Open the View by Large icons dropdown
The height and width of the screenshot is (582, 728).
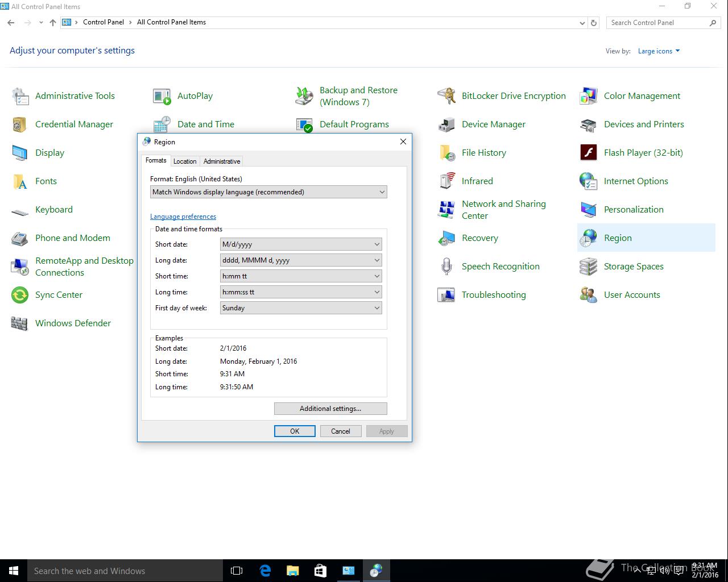[659, 51]
